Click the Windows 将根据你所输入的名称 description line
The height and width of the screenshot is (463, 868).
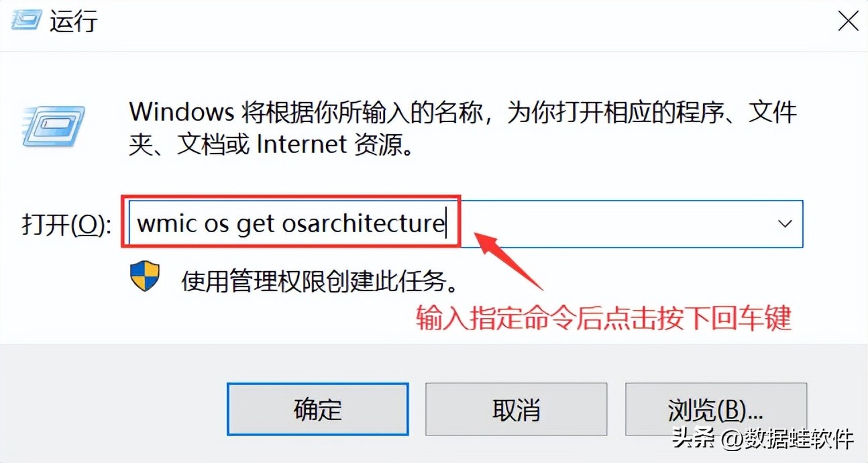click(x=463, y=111)
